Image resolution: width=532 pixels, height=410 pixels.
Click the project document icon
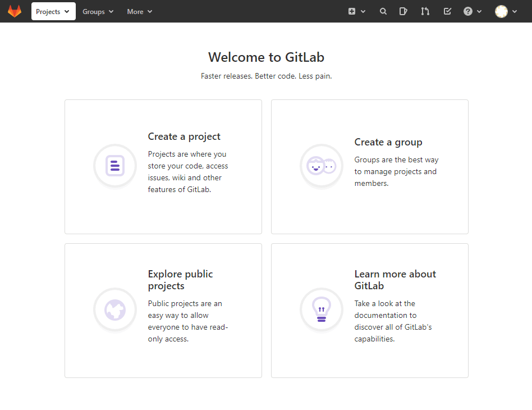115,166
